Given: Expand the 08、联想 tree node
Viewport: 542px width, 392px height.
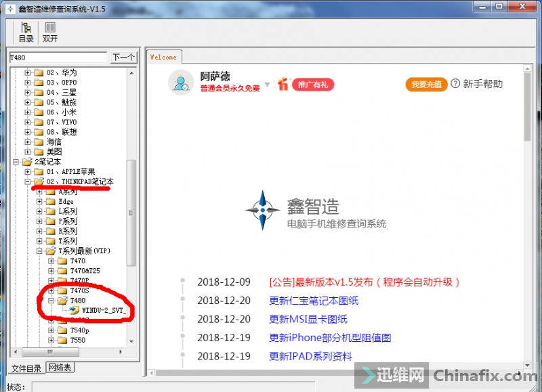Looking at the screenshot, I should click(27, 132).
